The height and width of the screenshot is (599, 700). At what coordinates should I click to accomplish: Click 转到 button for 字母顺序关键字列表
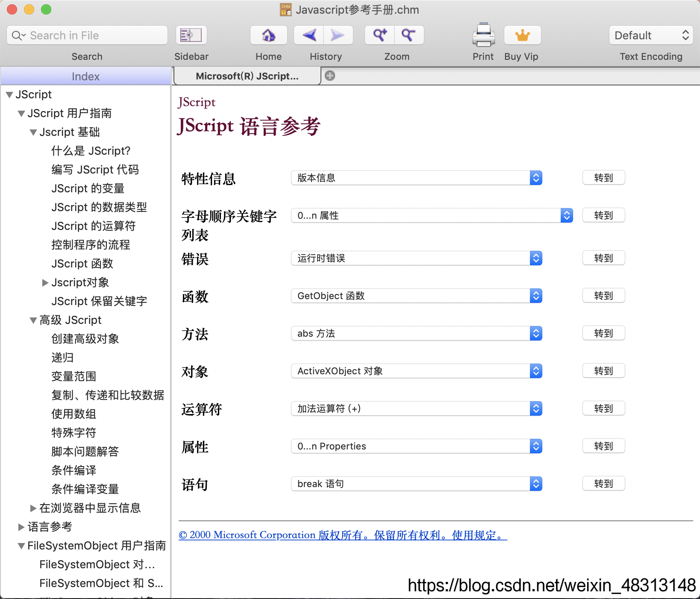coord(603,215)
